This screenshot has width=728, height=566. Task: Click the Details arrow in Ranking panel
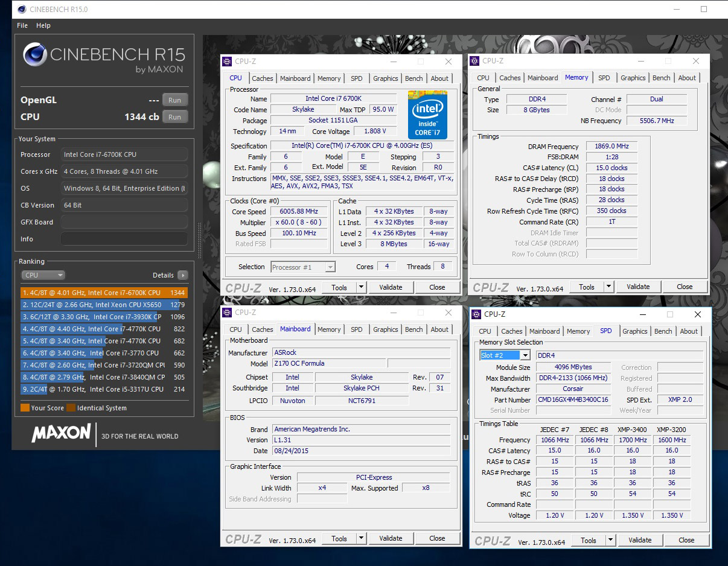click(x=182, y=275)
